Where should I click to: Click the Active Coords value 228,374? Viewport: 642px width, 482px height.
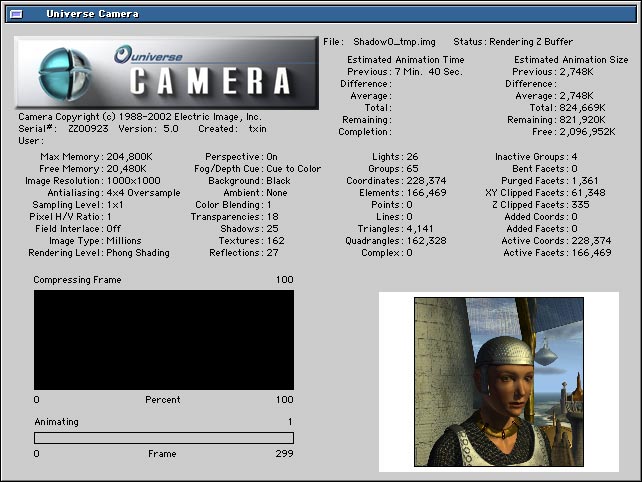pyautogui.click(x=591, y=240)
